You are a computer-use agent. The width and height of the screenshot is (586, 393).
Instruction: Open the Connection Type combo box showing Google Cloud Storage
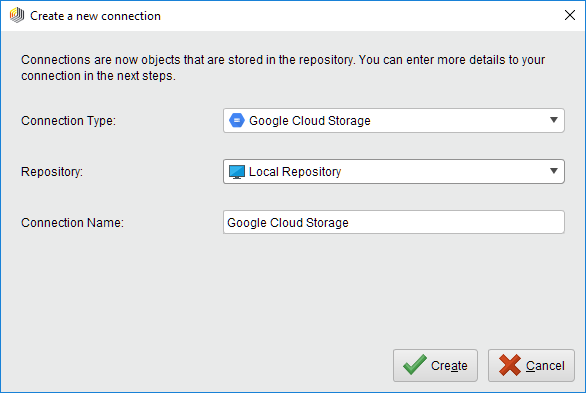pyautogui.click(x=394, y=121)
